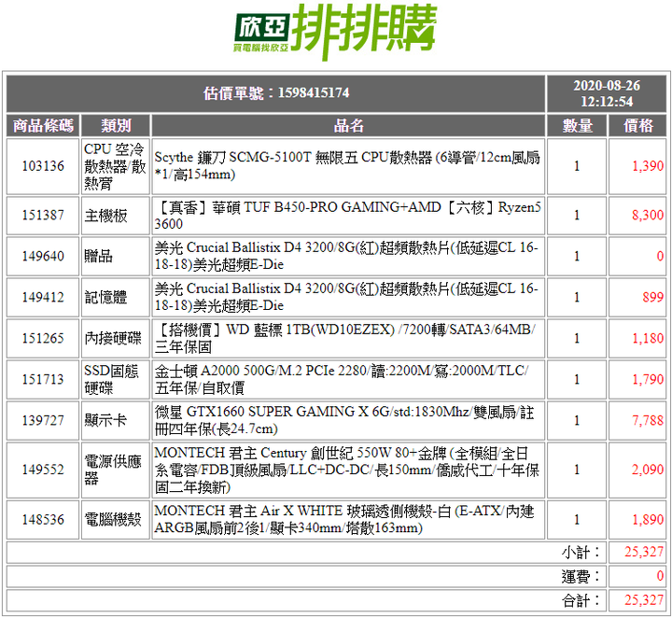Click quantity 1 in the 電源供應器 row
672x618 pixels.
(x=577, y=470)
